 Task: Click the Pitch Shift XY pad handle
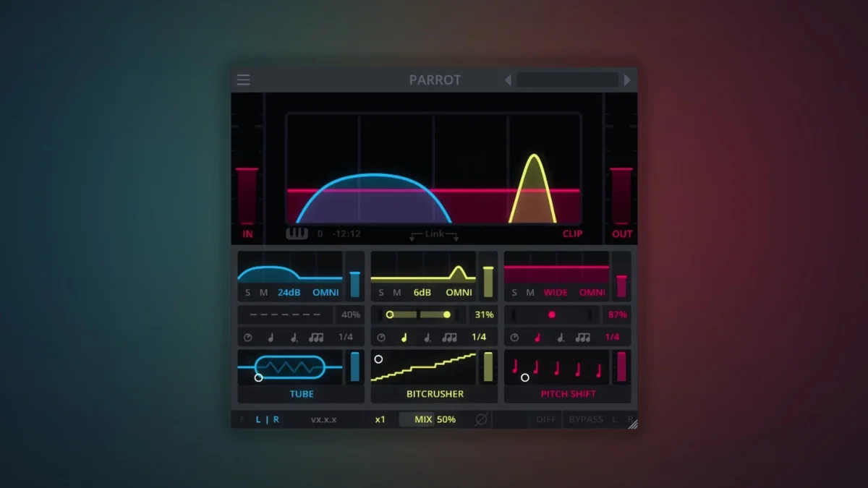click(x=525, y=377)
